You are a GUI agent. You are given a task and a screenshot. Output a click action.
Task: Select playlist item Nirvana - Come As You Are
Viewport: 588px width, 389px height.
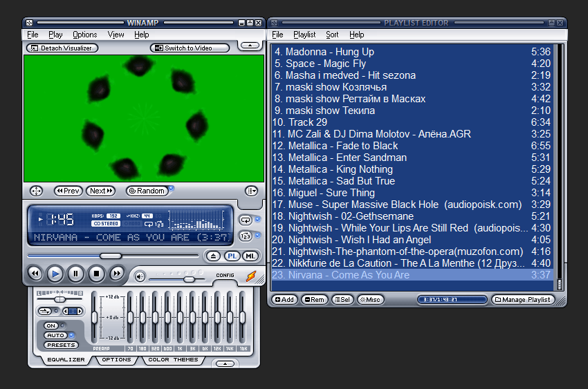[412, 275]
